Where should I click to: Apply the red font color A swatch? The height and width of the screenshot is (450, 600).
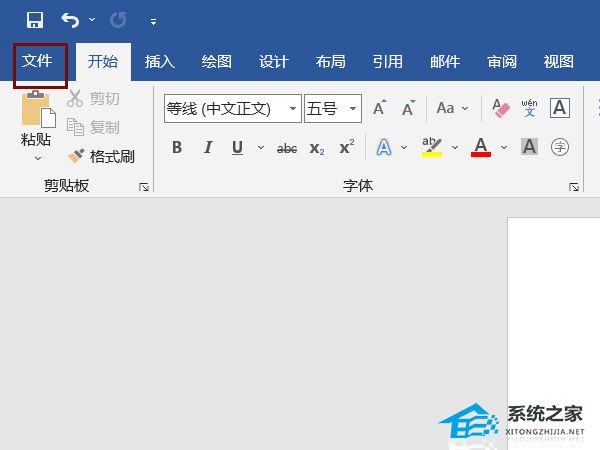pos(481,147)
